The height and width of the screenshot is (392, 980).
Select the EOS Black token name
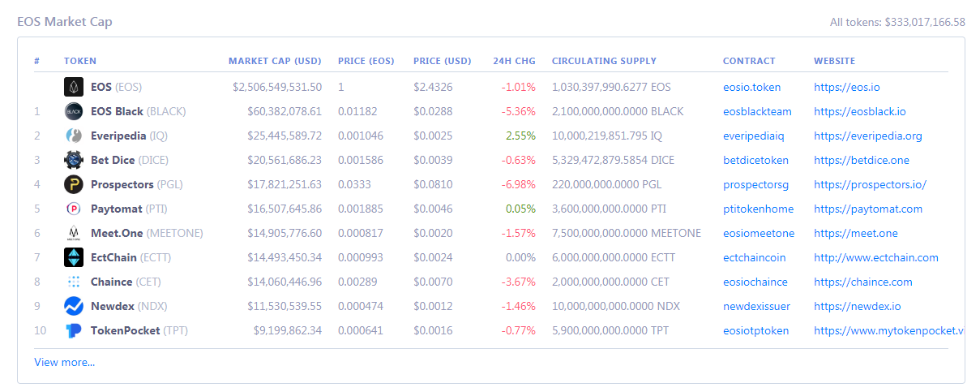click(117, 111)
